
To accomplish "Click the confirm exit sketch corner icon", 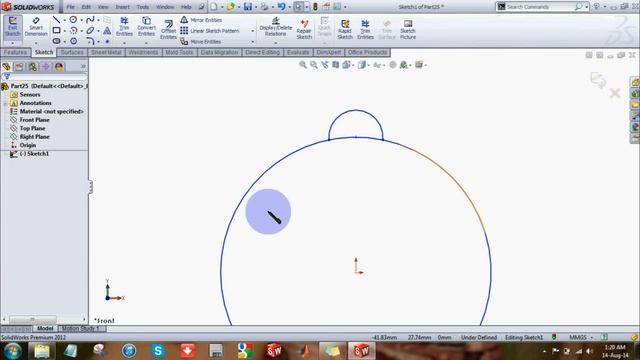I will click(x=598, y=80).
